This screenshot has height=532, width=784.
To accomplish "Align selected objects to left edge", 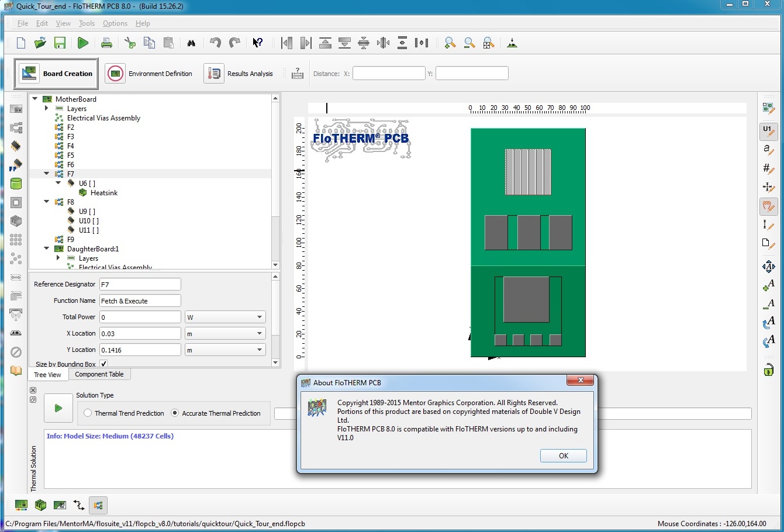I will 286,43.
